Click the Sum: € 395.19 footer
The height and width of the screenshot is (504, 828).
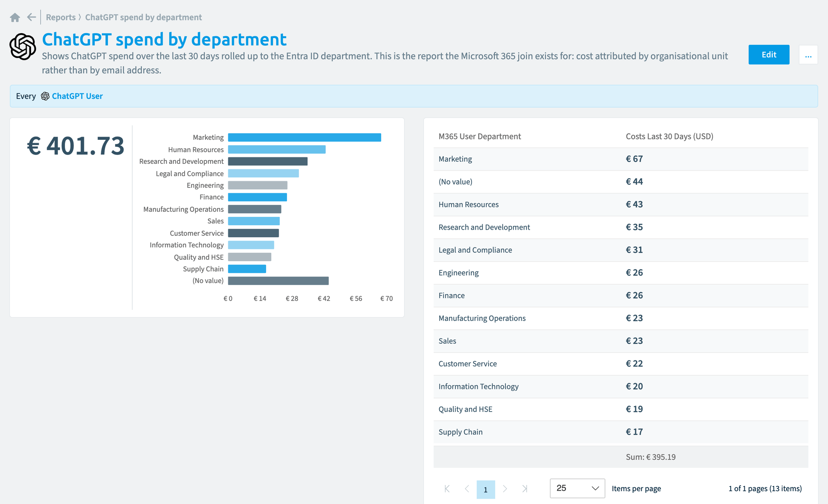click(x=650, y=457)
